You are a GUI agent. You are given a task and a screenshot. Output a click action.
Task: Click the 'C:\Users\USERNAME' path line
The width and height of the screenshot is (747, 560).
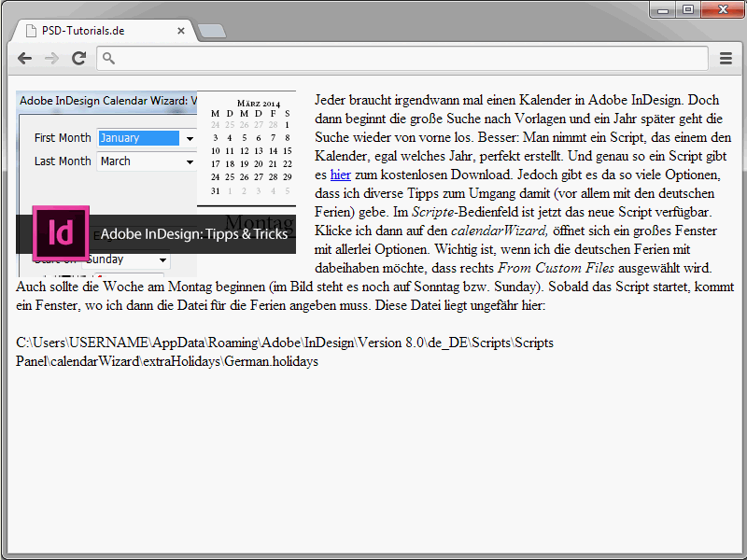pos(285,343)
